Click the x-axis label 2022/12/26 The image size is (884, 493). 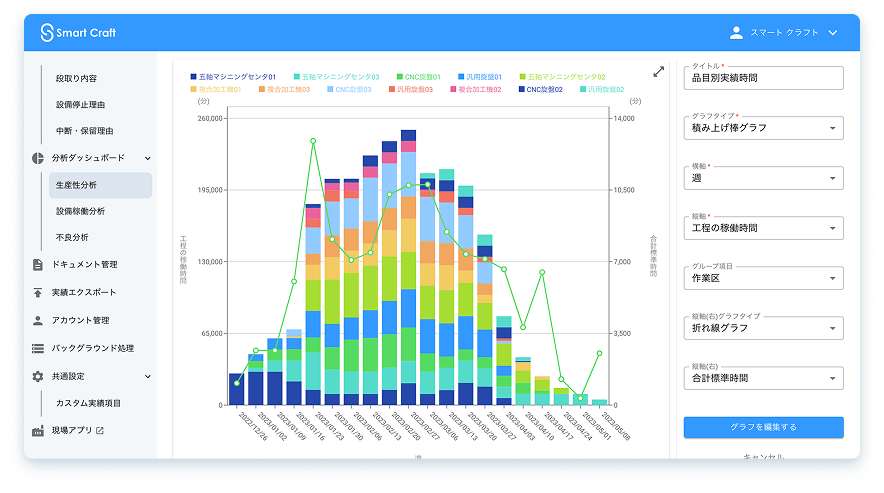[253, 426]
